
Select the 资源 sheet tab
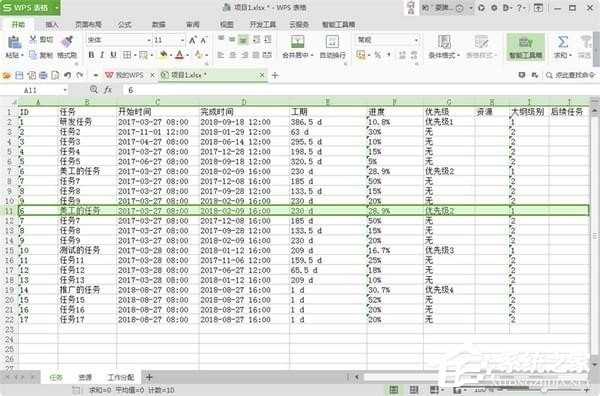click(x=85, y=378)
